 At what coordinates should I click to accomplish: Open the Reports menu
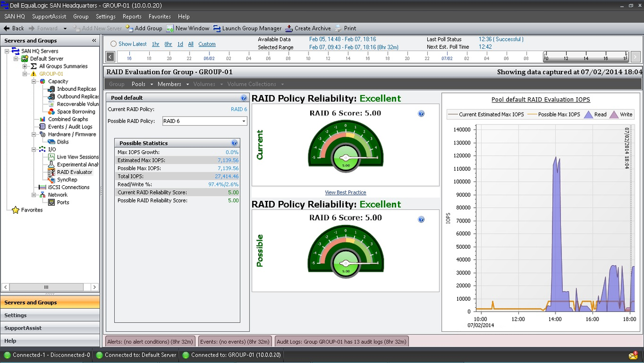(132, 17)
